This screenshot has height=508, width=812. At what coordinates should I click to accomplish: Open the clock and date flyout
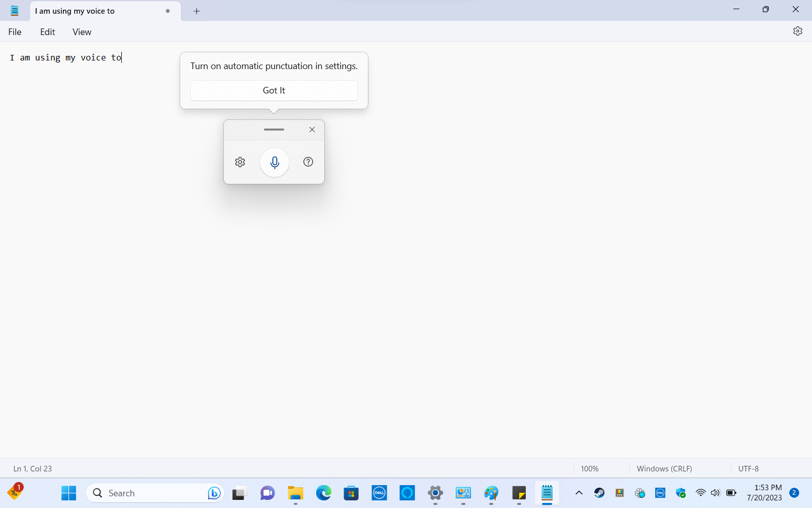click(764, 493)
